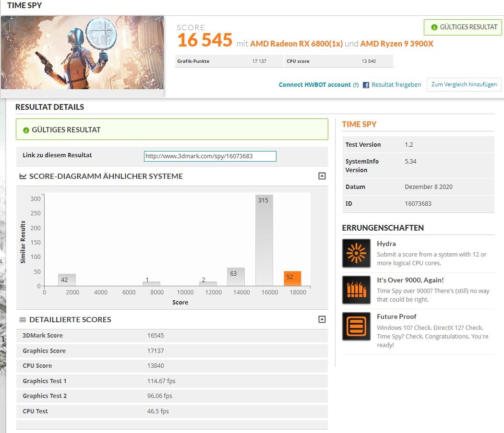
Task: Click 3DMark Score value 16545
Action: [x=156, y=335]
